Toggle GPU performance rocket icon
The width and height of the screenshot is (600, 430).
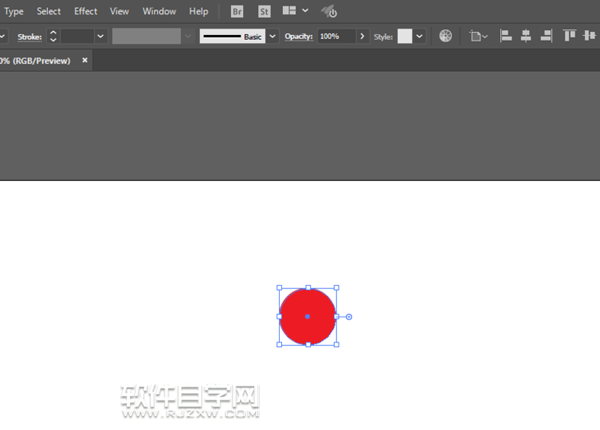(329, 11)
